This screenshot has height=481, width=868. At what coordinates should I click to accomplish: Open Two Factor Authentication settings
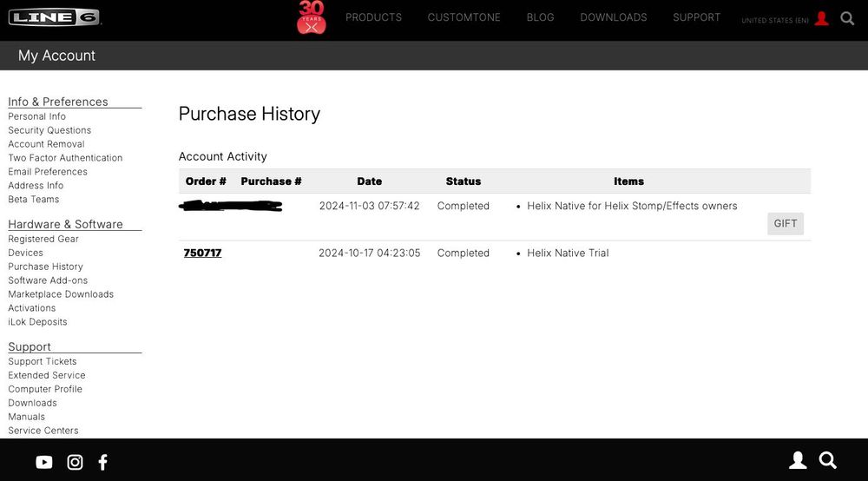65,158
